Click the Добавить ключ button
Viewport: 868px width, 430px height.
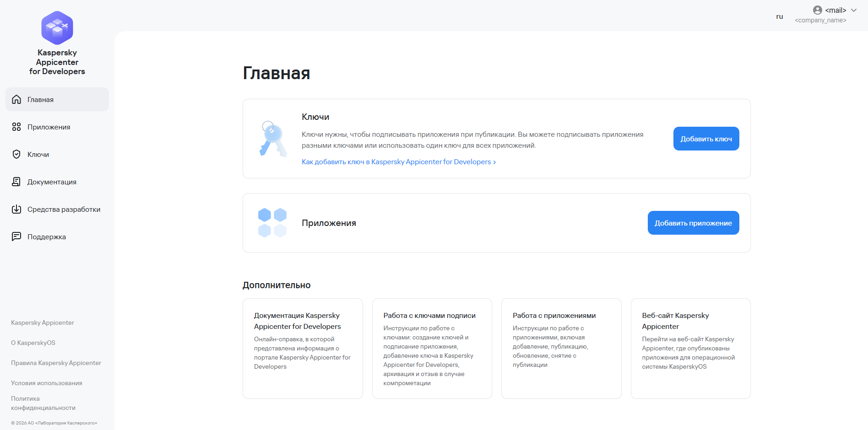click(706, 139)
